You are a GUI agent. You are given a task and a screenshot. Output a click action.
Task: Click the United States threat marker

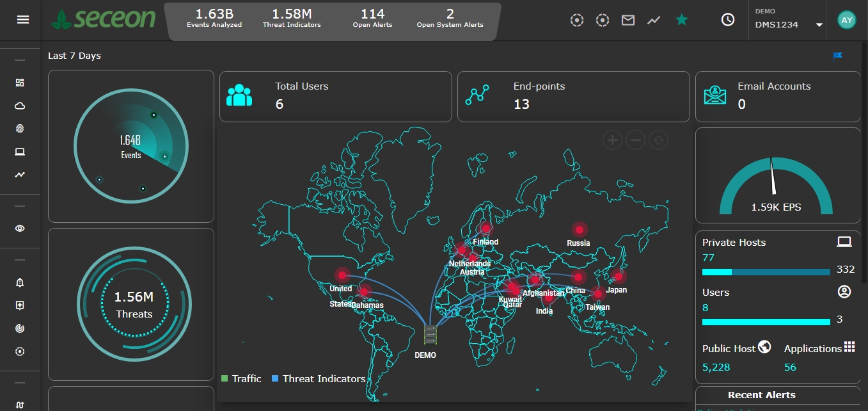[x=342, y=275]
